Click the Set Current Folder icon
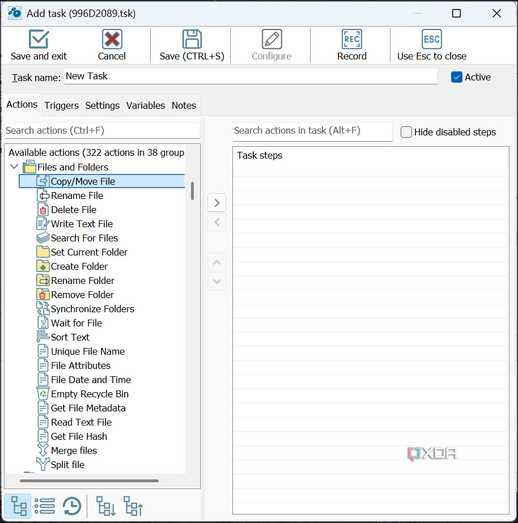The width and height of the screenshot is (518, 523). 43,252
